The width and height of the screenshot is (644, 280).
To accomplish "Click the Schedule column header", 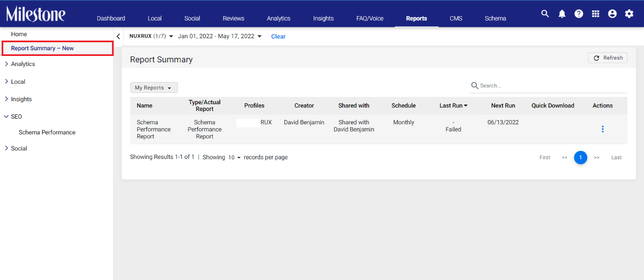I will click(404, 105).
